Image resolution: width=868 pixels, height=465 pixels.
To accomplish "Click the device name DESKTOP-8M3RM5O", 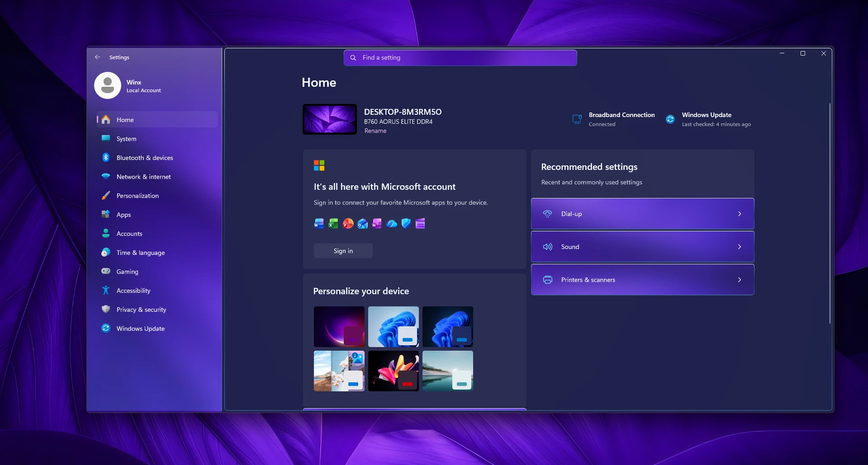I will click(403, 112).
